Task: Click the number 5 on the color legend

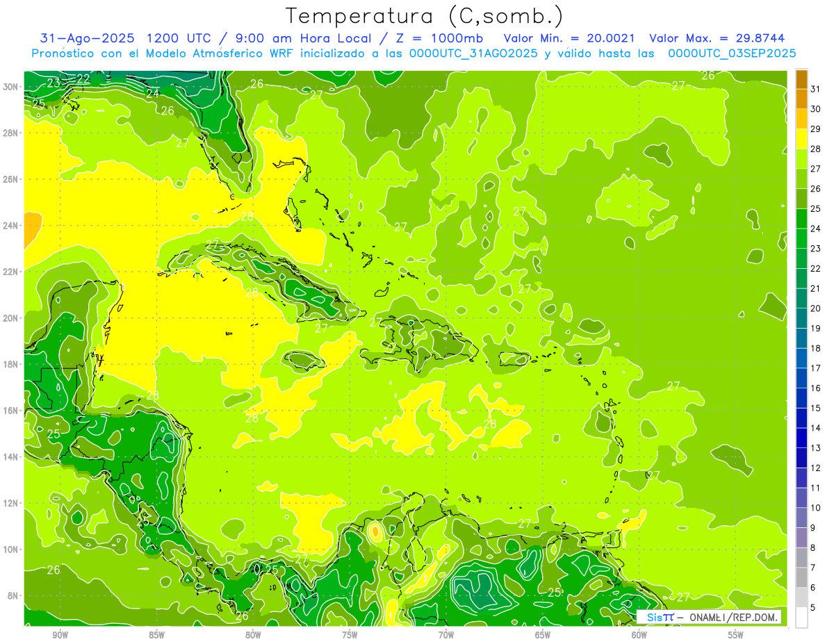Action: click(813, 608)
